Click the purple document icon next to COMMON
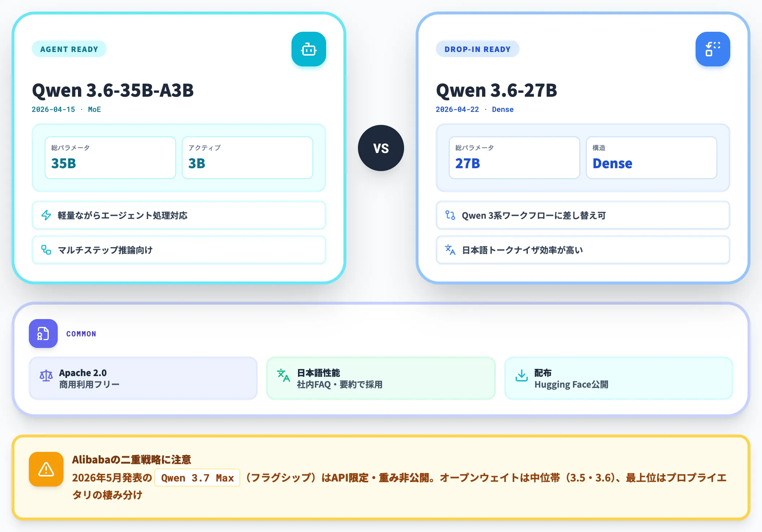This screenshot has width=762, height=532. coord(43,333)
